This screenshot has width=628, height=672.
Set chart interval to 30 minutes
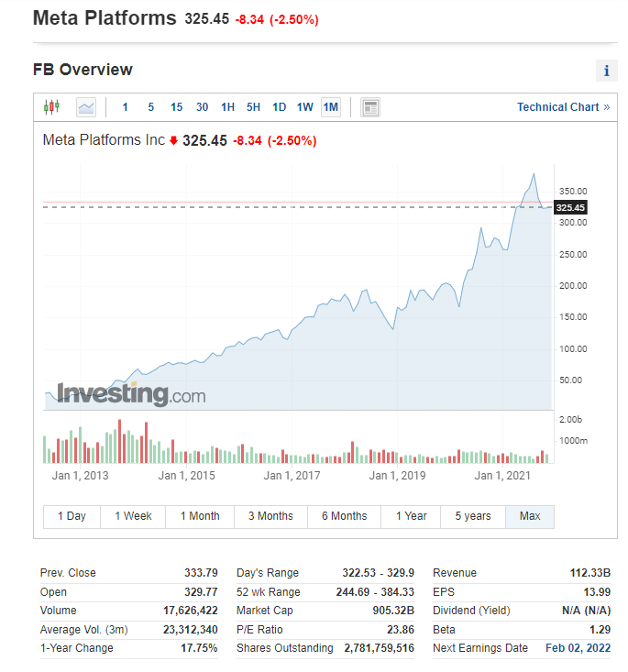(x=202, y=107)
